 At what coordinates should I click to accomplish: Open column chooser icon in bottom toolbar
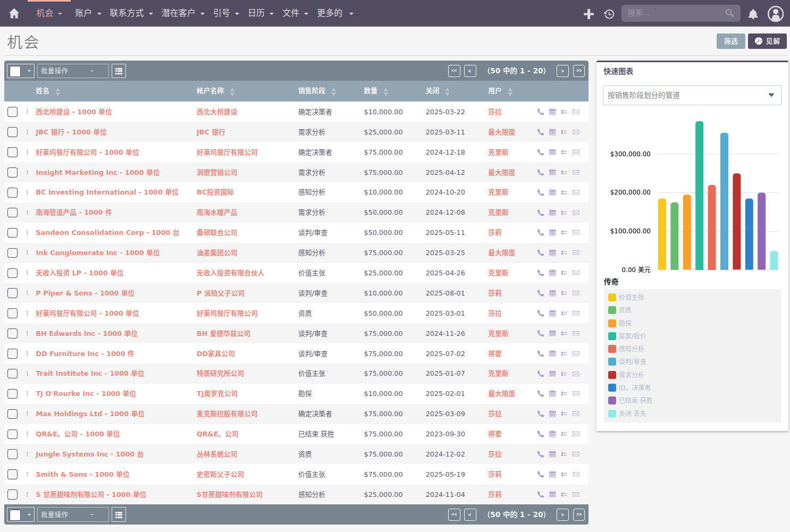pos(119,514)
